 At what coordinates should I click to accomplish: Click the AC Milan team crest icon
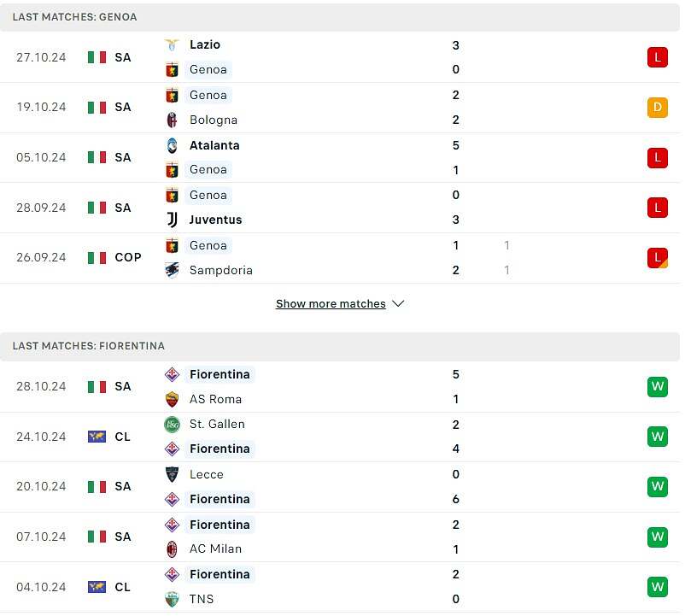172,549
